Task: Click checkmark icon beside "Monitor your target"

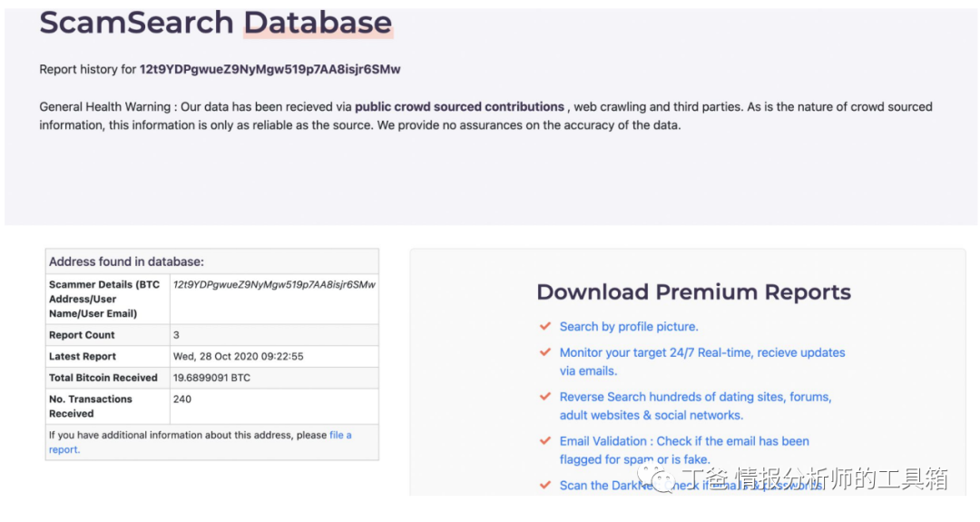Action: click(x=545, y=352)
